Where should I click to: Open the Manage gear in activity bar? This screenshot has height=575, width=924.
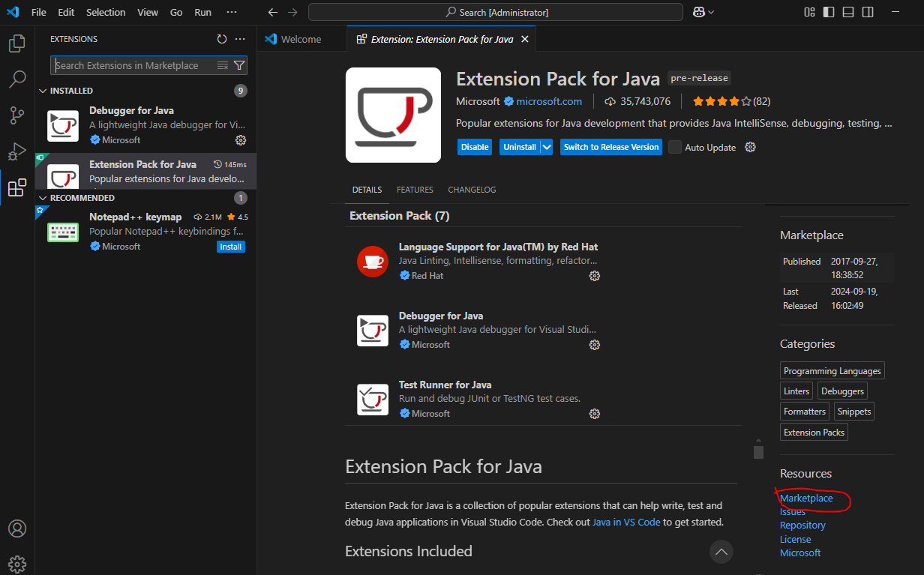(17, 563)
